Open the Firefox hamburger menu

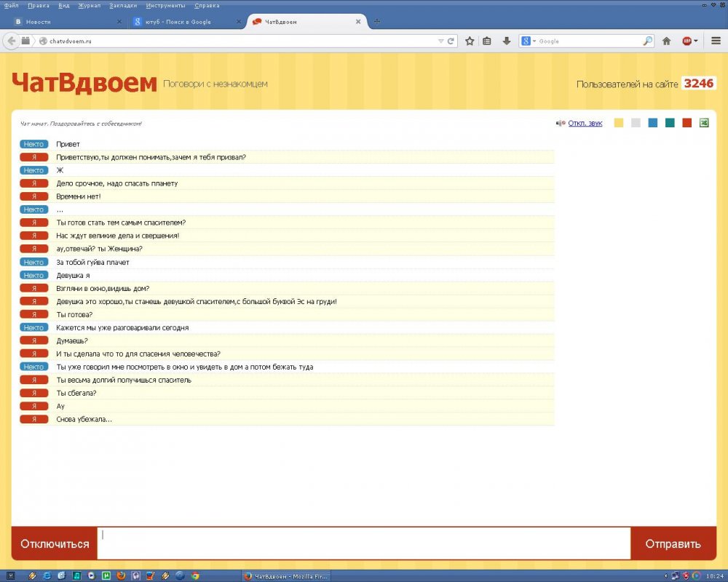(x=716, y=41)
